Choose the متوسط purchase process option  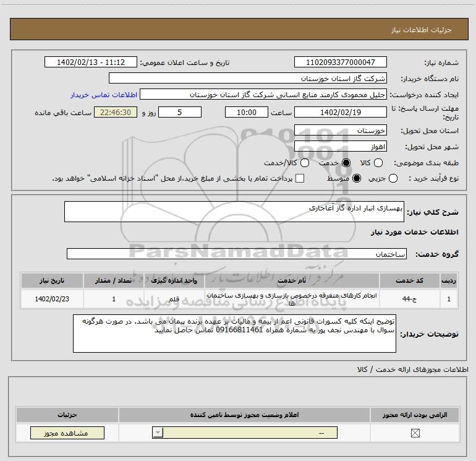coord(357,178)
